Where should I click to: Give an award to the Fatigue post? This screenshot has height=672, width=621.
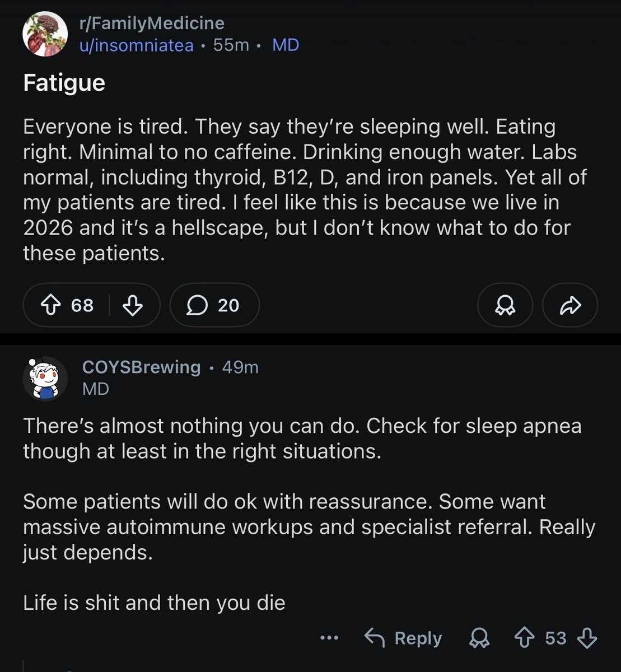(x=505, y=305)
